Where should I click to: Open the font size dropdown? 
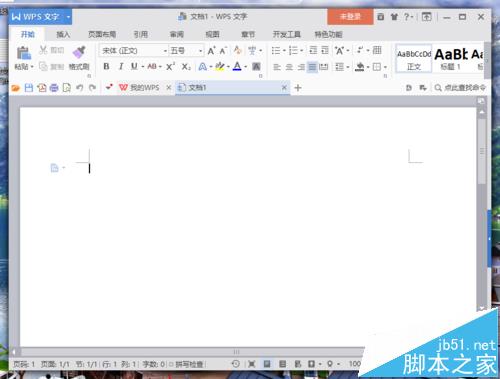point(200,51)
